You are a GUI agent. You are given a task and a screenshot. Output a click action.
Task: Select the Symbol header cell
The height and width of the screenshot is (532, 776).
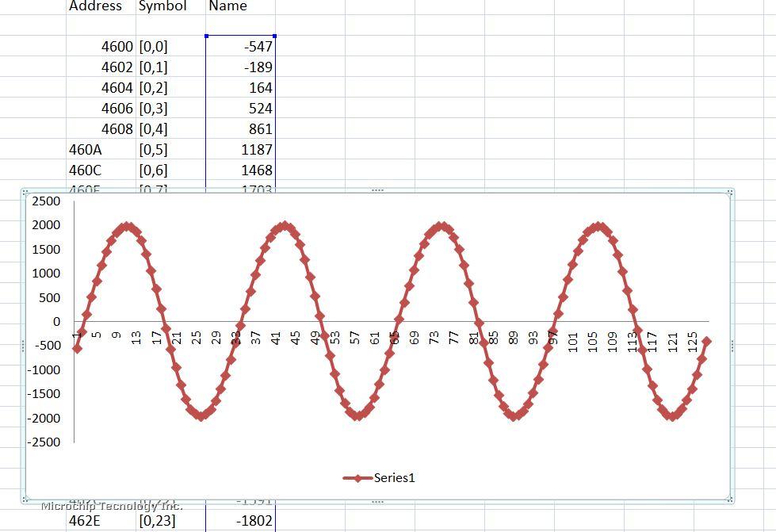click(x=162, y=6)
